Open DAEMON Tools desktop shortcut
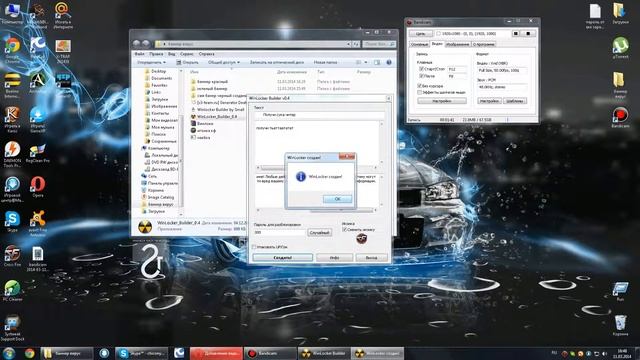Screen dimensions: 640x360 [x=12, y=154]
